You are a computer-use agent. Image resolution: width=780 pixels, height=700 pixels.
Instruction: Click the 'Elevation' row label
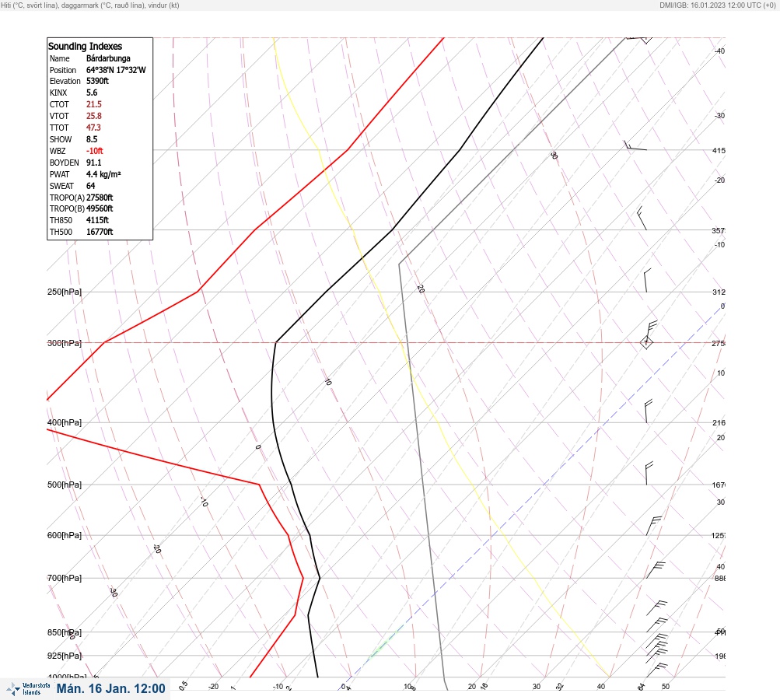point(65,81)
